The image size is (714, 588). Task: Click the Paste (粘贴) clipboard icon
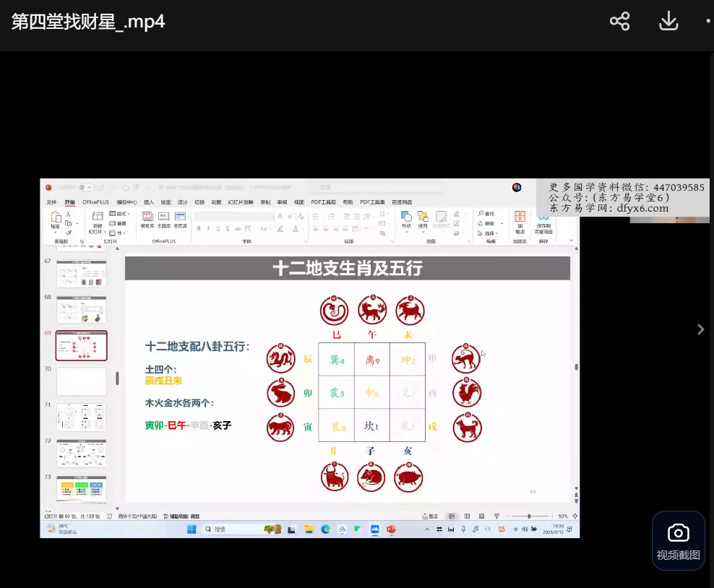[55, 220]
